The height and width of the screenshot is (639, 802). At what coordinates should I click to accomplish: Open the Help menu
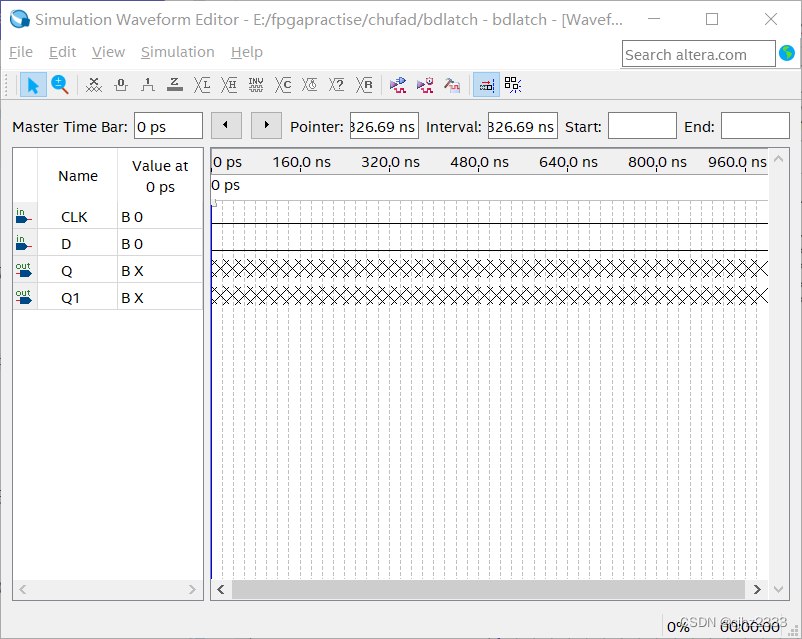pyautogui.click(x=247, y=52)
